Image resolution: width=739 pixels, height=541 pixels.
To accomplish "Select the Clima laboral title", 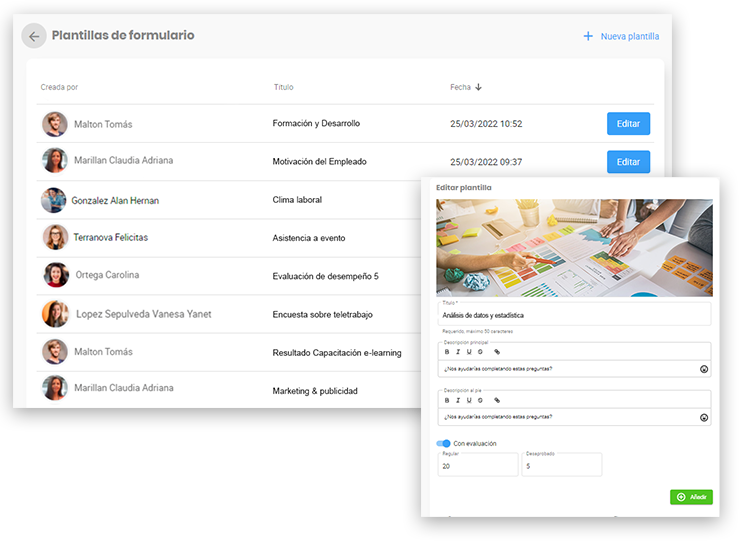I will pos(297,200).
